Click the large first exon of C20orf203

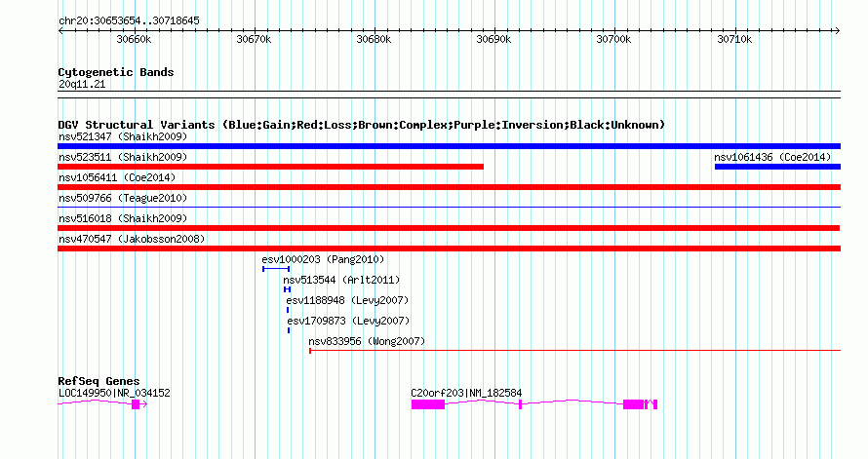(x=428, y=404)
